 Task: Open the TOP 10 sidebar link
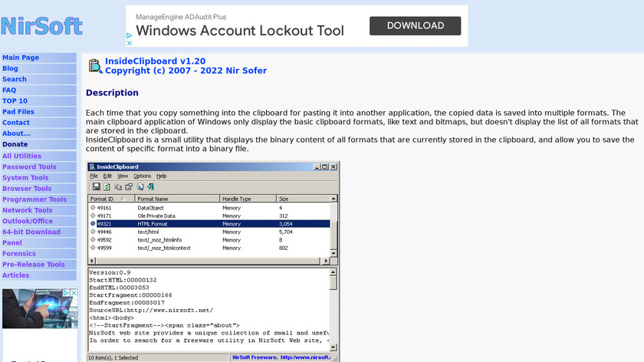coord(15,101)
